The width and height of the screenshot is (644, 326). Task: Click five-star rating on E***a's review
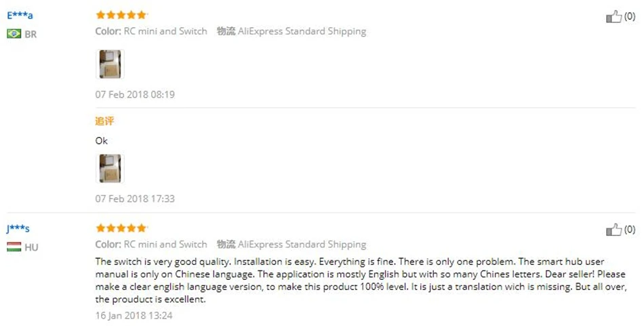click(x=121, y=15)
